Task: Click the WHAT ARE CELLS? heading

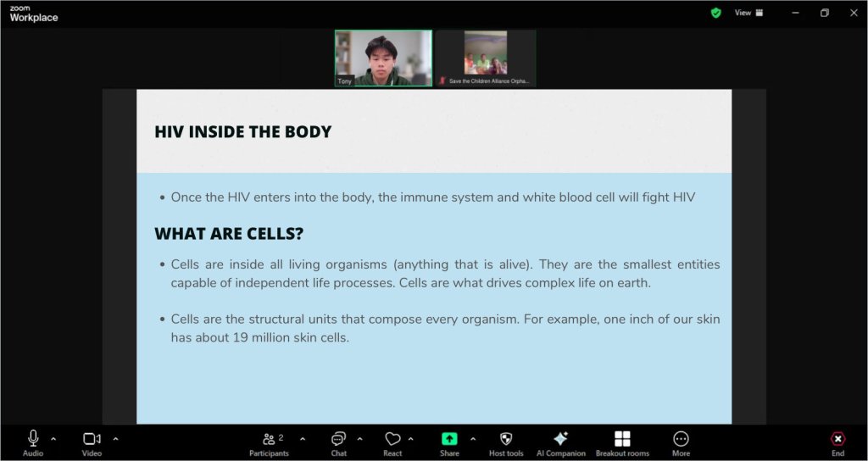Action: coord(229,234)
